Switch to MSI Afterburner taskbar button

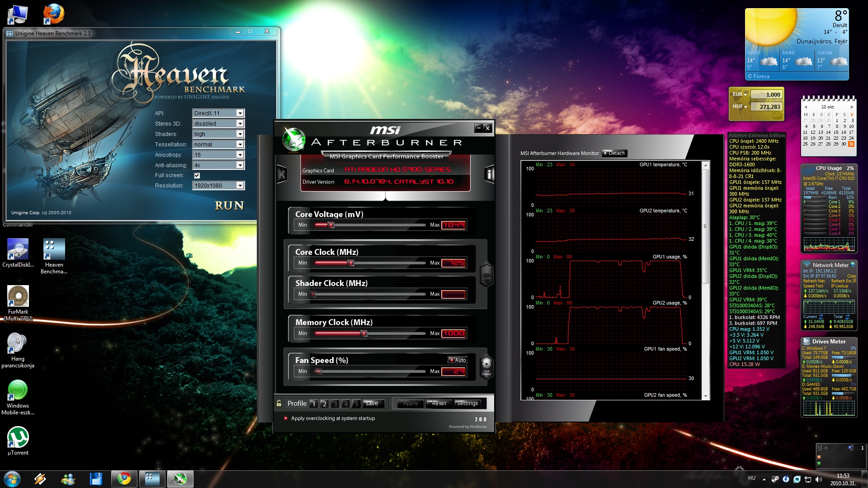[180, 479]
